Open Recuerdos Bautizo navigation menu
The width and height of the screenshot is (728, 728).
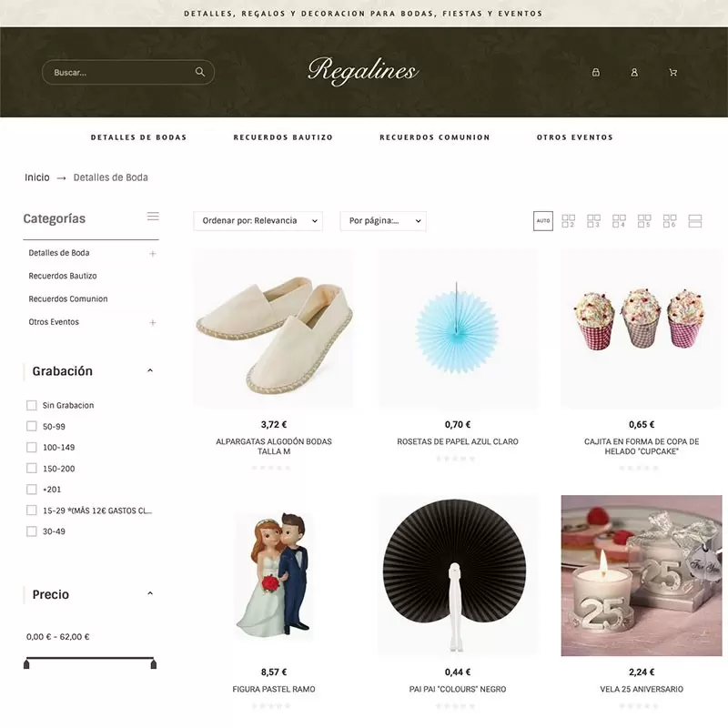click(283, 137)
